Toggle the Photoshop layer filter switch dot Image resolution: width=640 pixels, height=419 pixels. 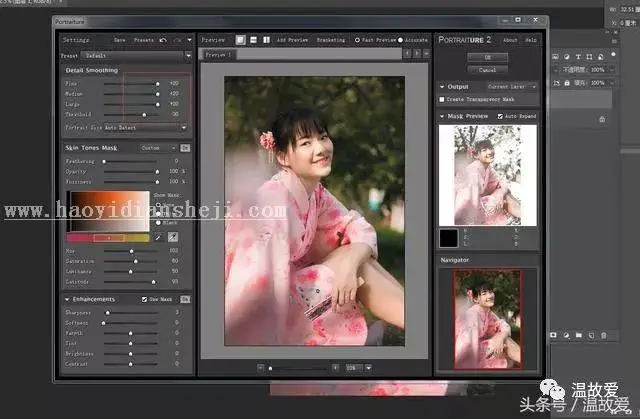coord(613,54)
